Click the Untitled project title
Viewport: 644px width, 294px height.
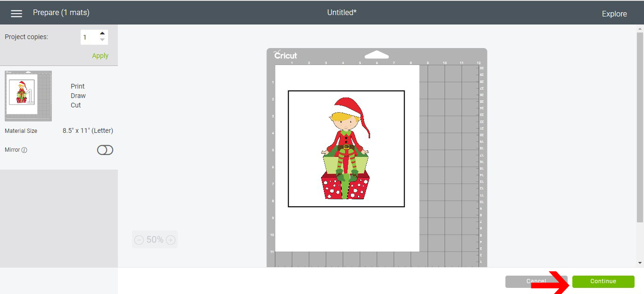[342, 13]
